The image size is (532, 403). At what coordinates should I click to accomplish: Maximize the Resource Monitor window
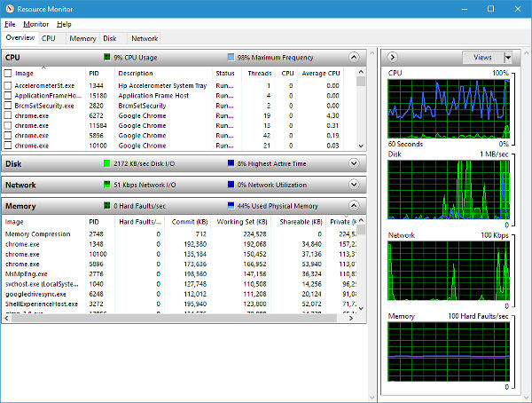[x=490, y=9]
